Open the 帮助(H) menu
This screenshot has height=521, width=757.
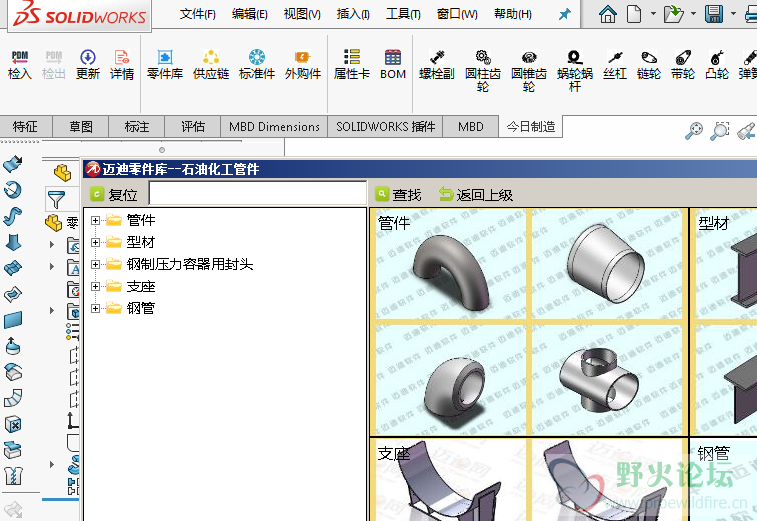(x=513, y=14)
